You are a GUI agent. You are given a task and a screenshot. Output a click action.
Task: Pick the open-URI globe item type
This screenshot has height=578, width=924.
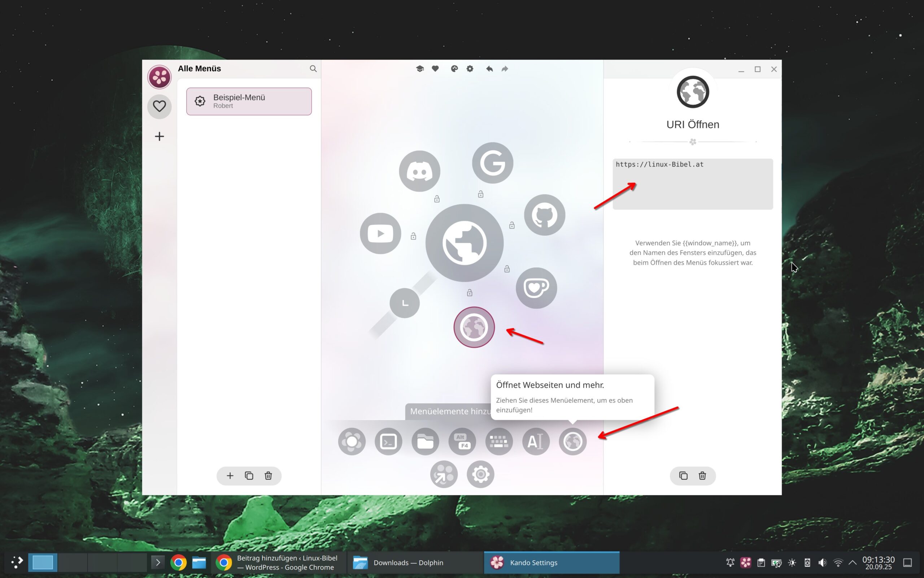[573, 441]
